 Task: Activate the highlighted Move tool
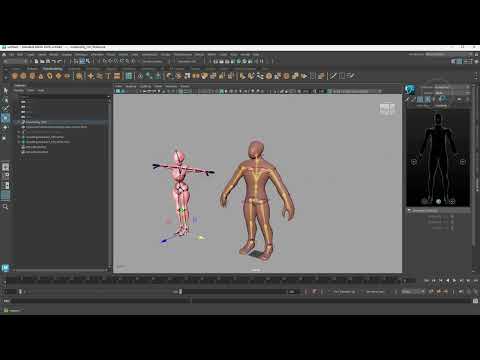pyautogui.click(x=5, y=118)
